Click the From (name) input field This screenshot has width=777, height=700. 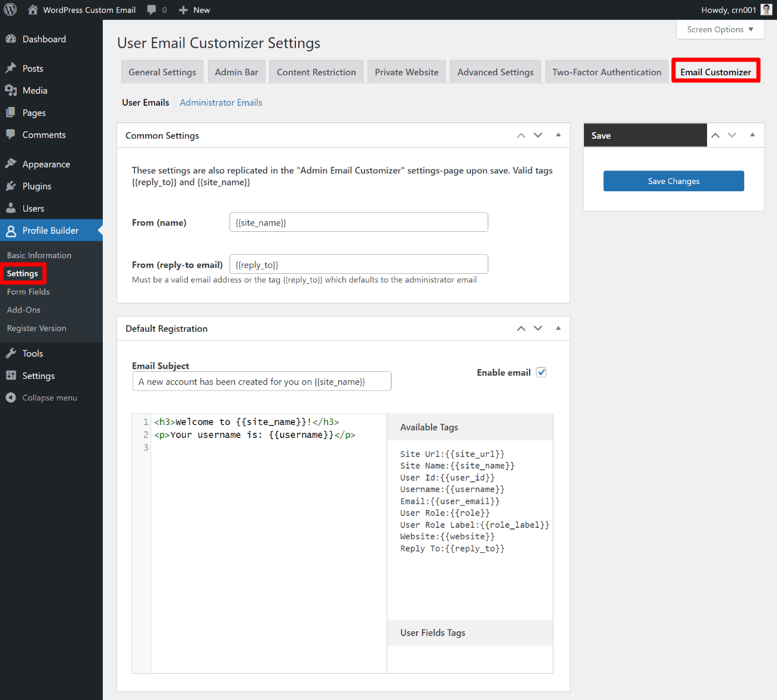coord(359,222)
